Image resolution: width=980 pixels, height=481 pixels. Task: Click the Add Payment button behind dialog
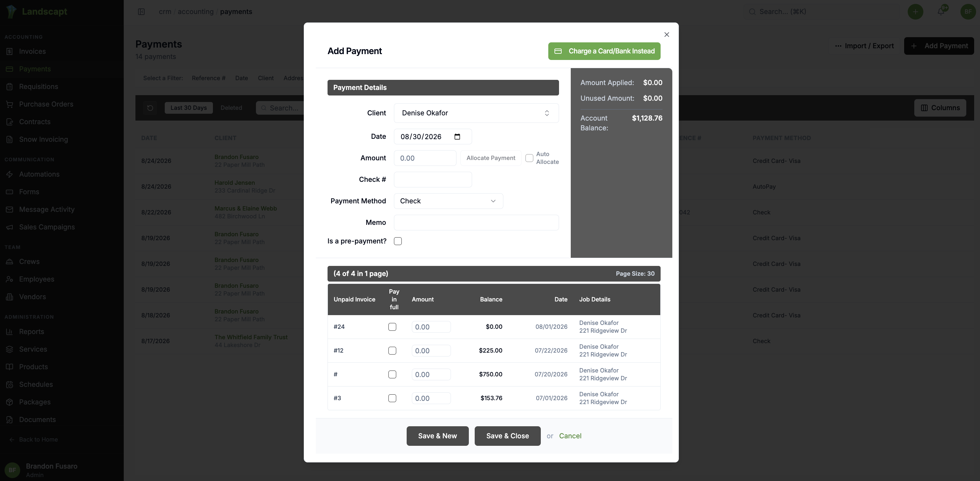[939, 46]
